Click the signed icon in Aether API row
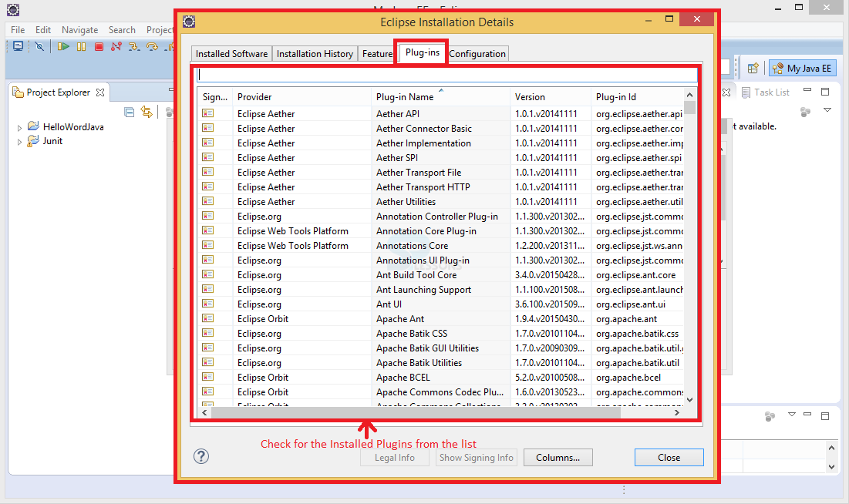 [x=208, y=113]
